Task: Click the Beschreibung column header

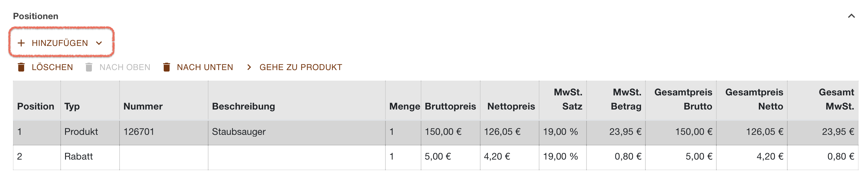Action: point(243,106)
